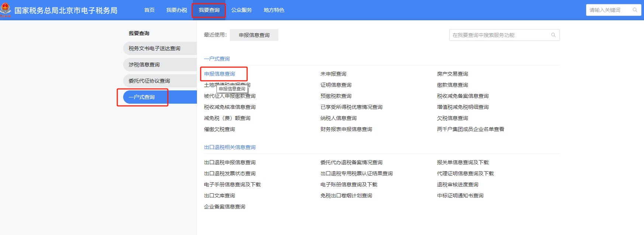
Task: Open 预缴税款查询 link
Action: [x=336, y=96]
